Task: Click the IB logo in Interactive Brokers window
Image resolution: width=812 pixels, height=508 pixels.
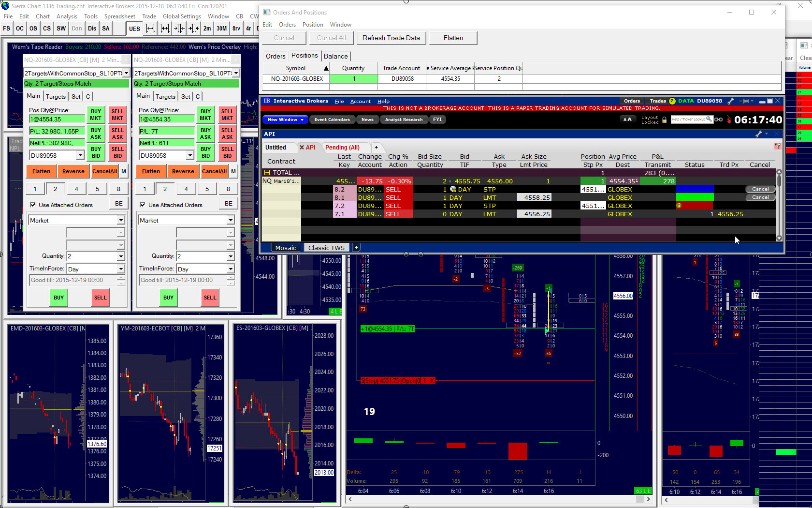Action: 267,101
